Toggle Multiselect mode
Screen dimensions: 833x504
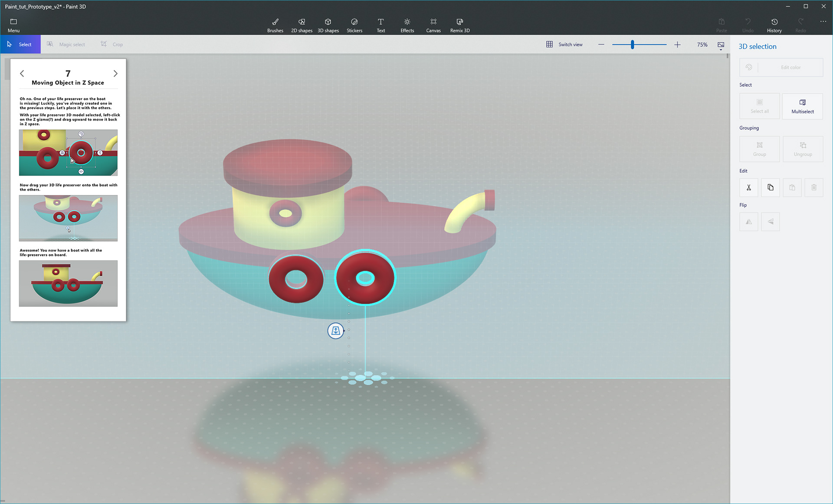(x=802, y=106)
